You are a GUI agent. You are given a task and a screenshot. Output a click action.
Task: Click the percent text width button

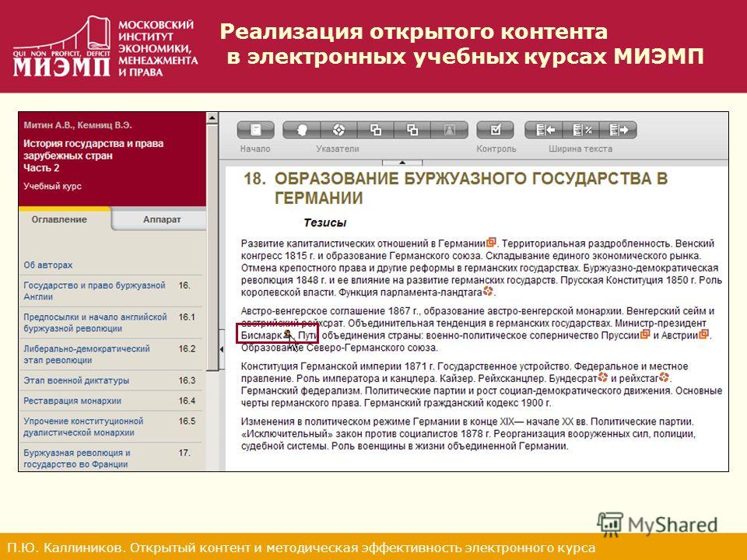tap(581, 130)
